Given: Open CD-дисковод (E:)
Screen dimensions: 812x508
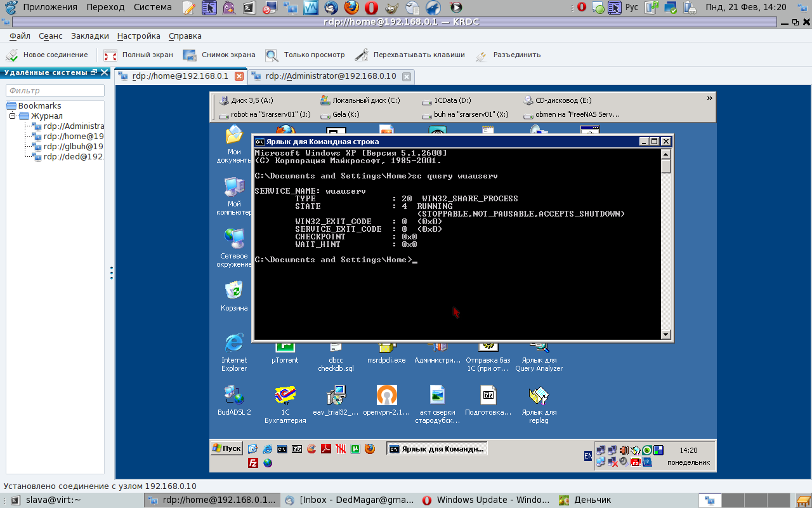Looking at the screenshot, I should (x=558, y=100).
